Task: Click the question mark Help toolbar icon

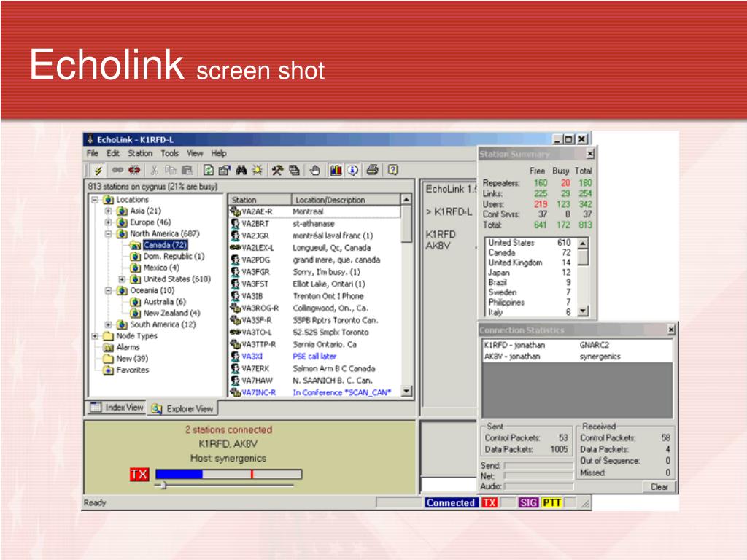Action: tap(393, 170)
